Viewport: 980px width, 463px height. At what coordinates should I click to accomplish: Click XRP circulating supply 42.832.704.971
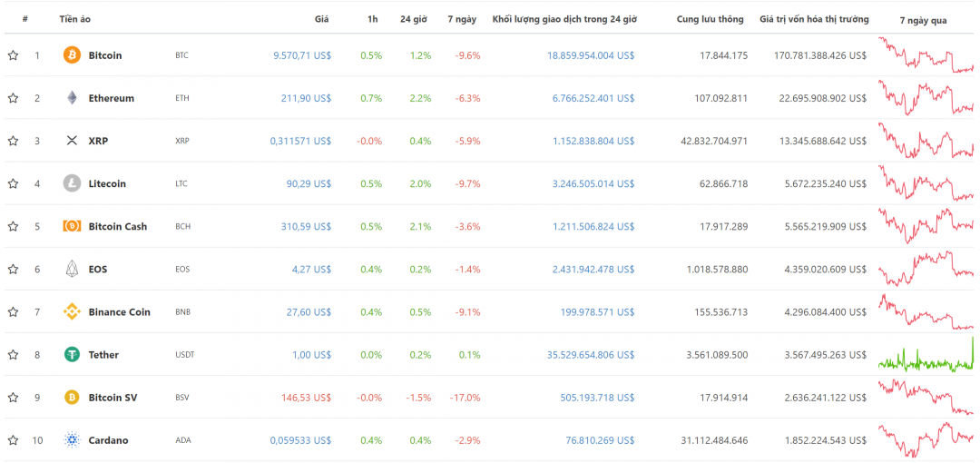click(714, 141)
